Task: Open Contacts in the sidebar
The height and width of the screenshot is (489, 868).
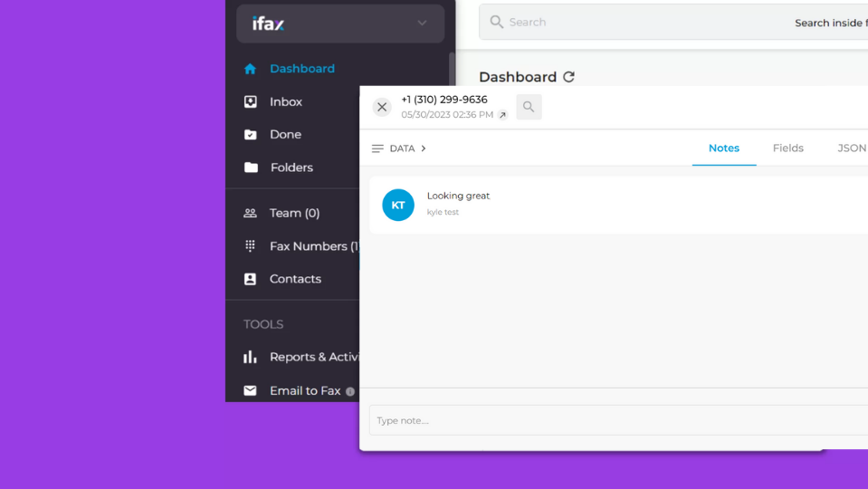Action: [x=295, y=279]
